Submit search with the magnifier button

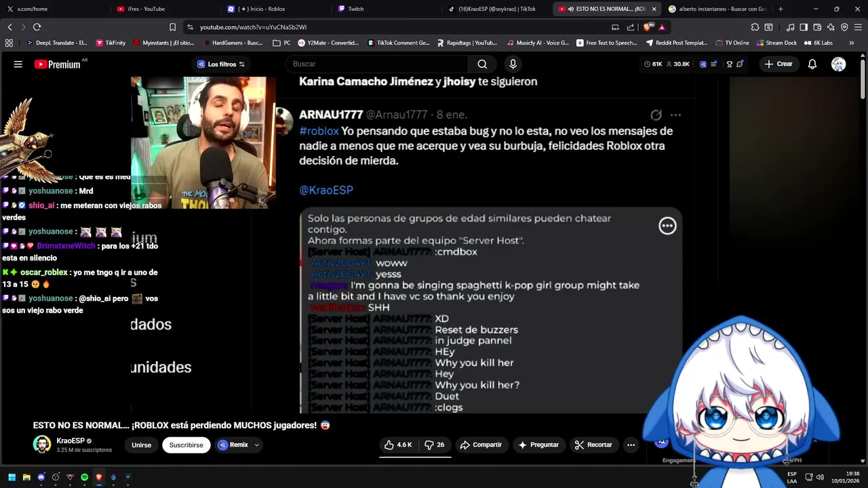click(x=482, y=64)
